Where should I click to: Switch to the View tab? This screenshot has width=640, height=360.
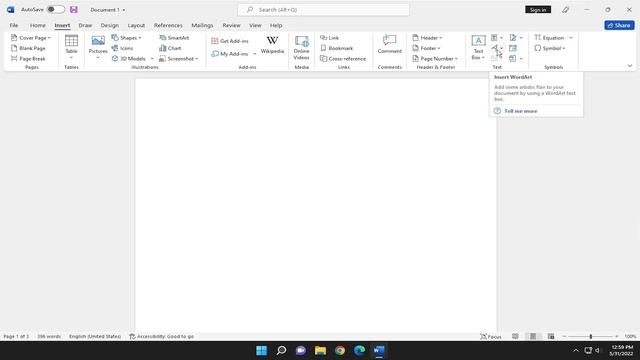[x=255, y=25]
